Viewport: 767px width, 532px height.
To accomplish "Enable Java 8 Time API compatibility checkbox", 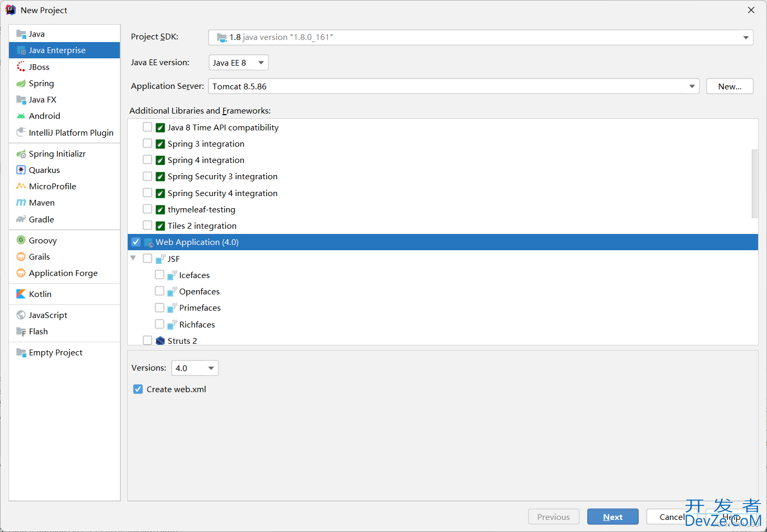I will click(148, 127).
